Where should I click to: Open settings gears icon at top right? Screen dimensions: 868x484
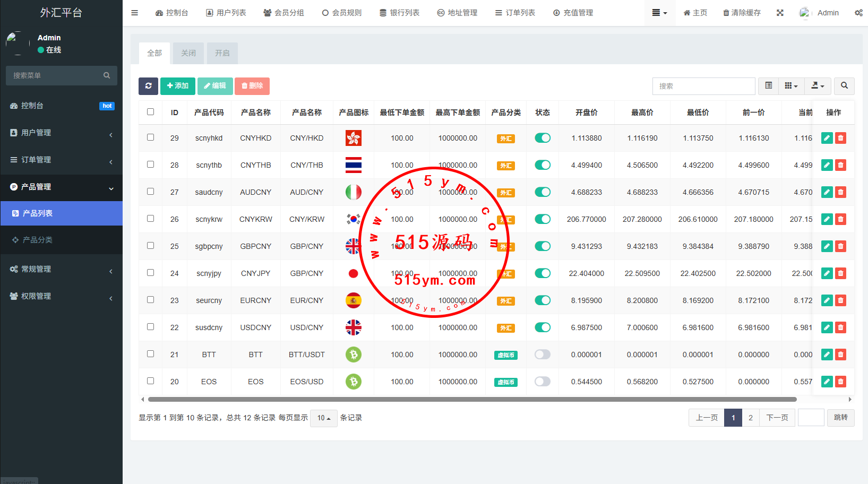tap(858, 13)
